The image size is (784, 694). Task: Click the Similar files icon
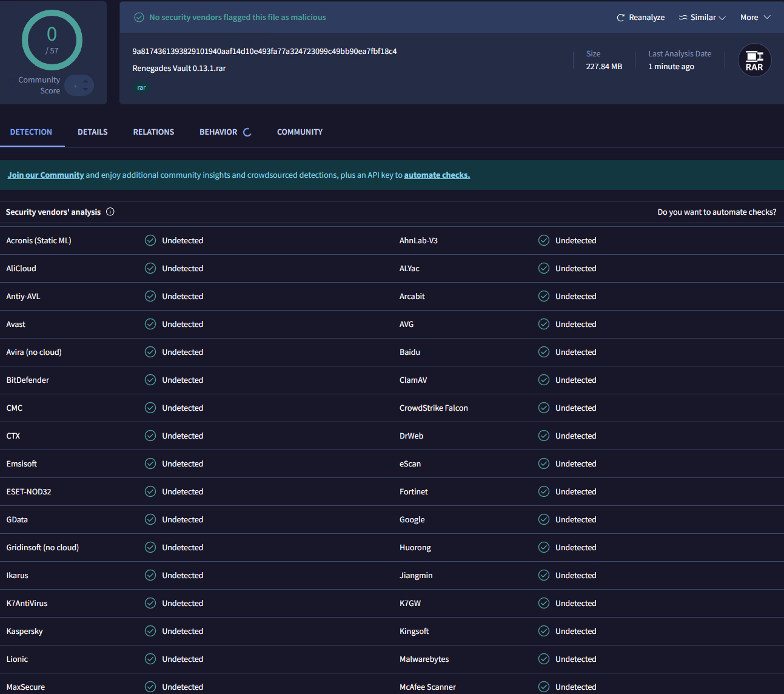coord(683,18)
